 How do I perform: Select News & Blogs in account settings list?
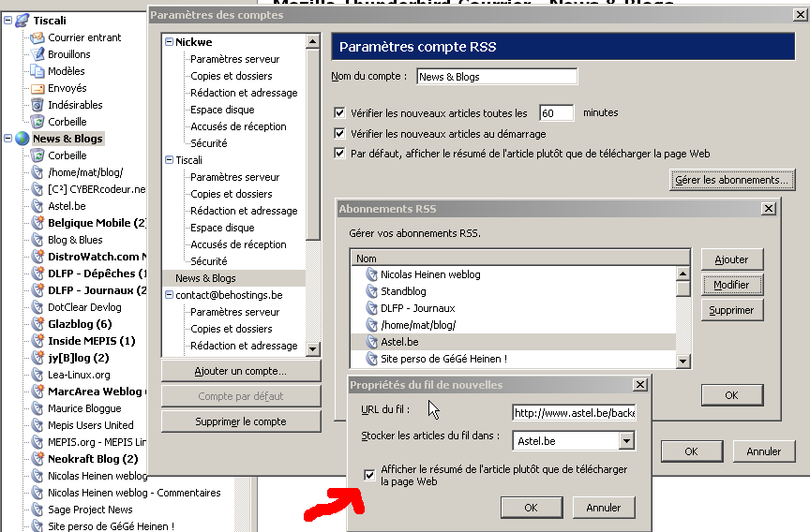point(205,278)
